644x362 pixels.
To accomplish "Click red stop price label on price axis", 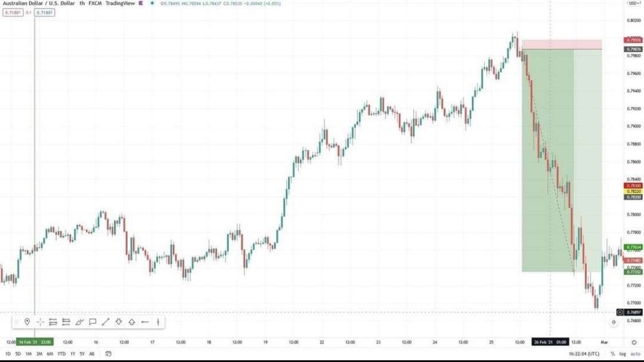I will (633, 40).
